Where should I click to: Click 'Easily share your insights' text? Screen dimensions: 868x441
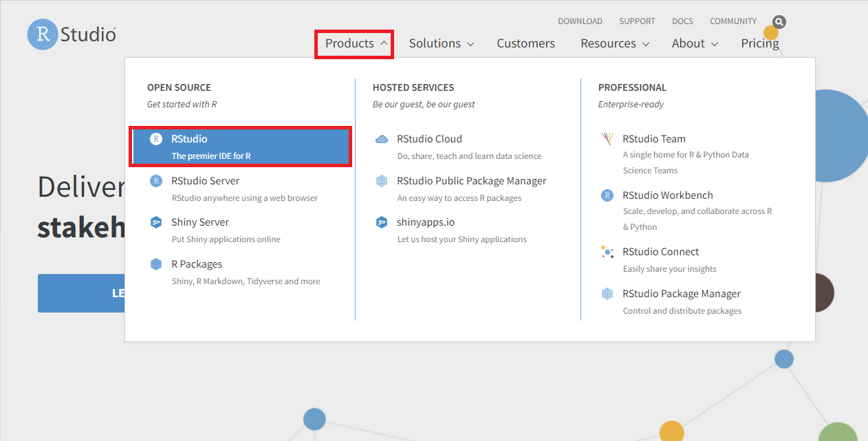(670, 269)
